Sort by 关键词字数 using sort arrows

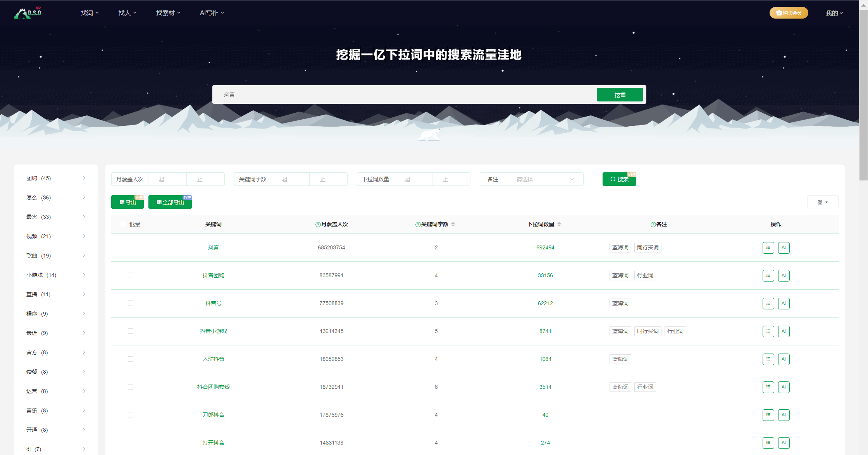(x=453, y=224)
